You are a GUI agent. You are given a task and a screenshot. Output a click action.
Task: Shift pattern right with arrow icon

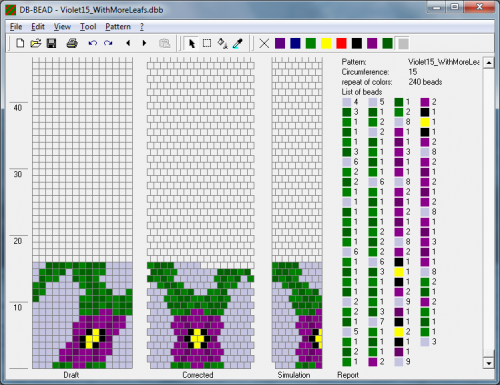click(x=144, y=43)
